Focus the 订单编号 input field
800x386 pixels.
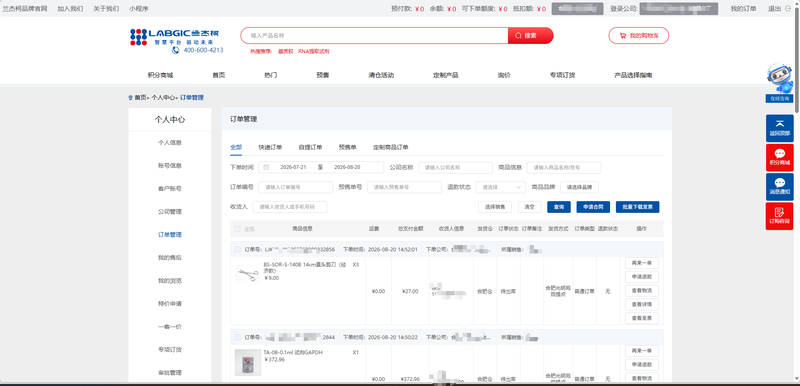(x=295, y=187)
